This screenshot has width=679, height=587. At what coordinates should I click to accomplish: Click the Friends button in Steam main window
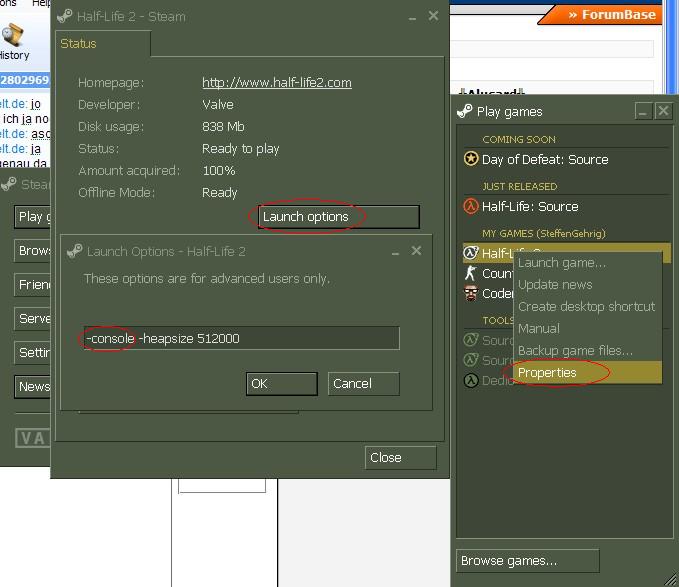click(33, 284)
